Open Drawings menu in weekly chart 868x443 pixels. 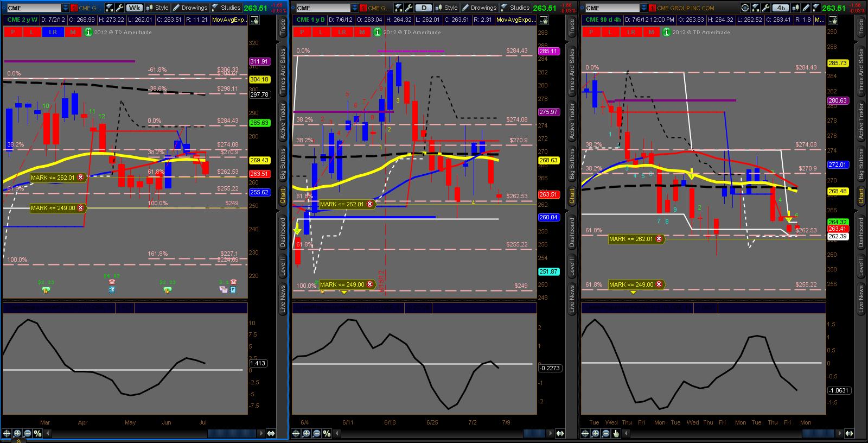pyautogui.click(x=190, y=8)
